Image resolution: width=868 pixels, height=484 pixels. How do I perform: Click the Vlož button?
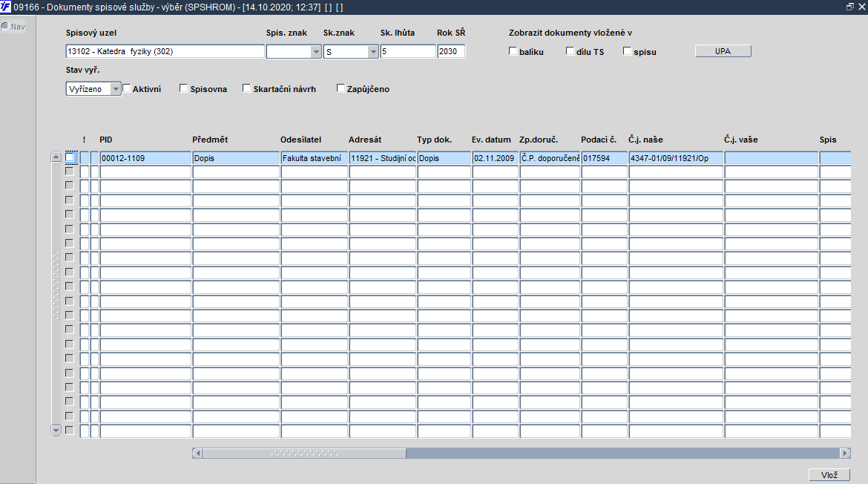(x=829, y=475)
